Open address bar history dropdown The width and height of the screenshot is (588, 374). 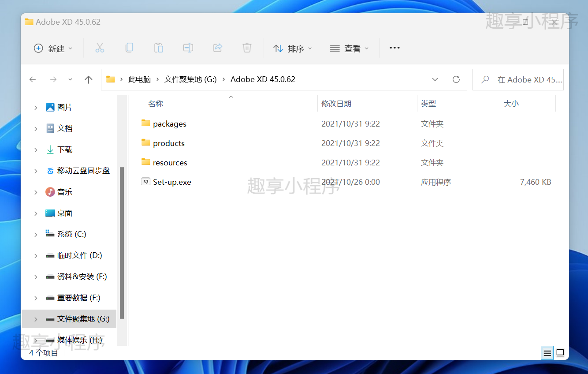coord(435,79)
